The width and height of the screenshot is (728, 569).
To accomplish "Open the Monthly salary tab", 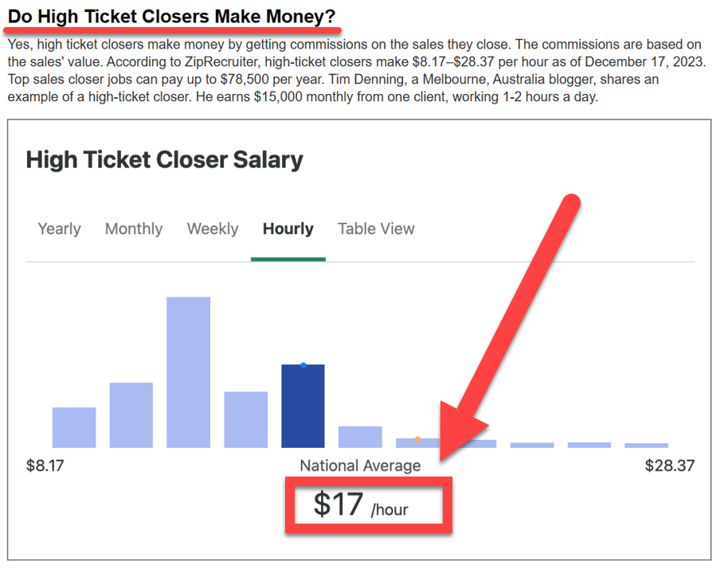I will tap(134, 229).
